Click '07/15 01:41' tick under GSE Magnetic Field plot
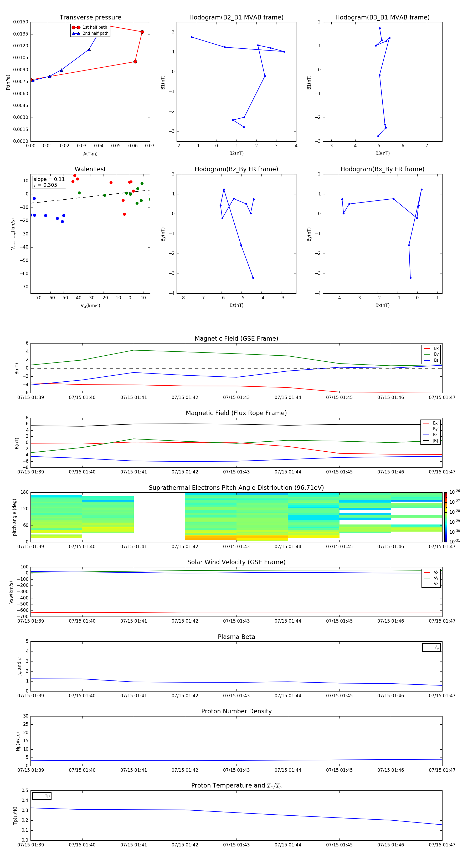This screenshot has height=868, width=473. coord(134,398)
